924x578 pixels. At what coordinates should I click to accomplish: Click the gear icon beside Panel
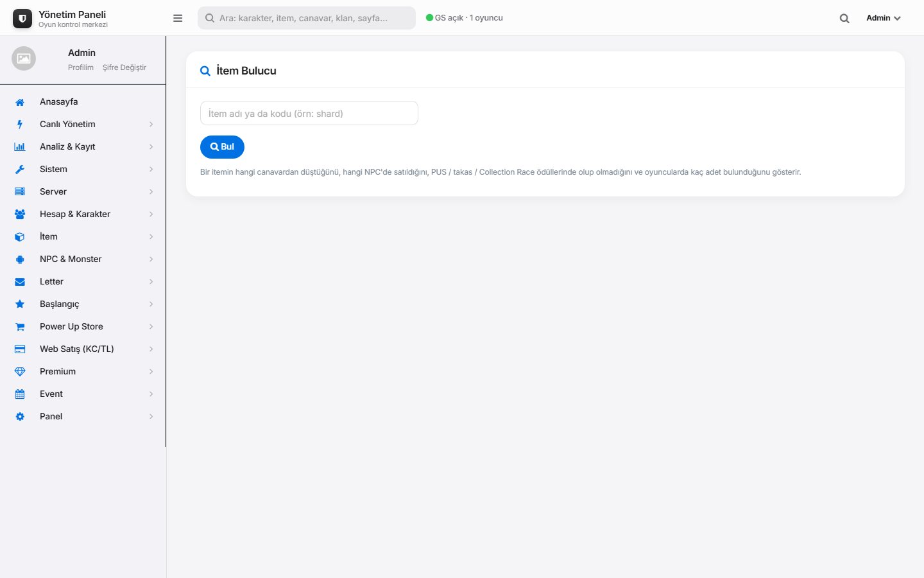(x=20, y=417)
